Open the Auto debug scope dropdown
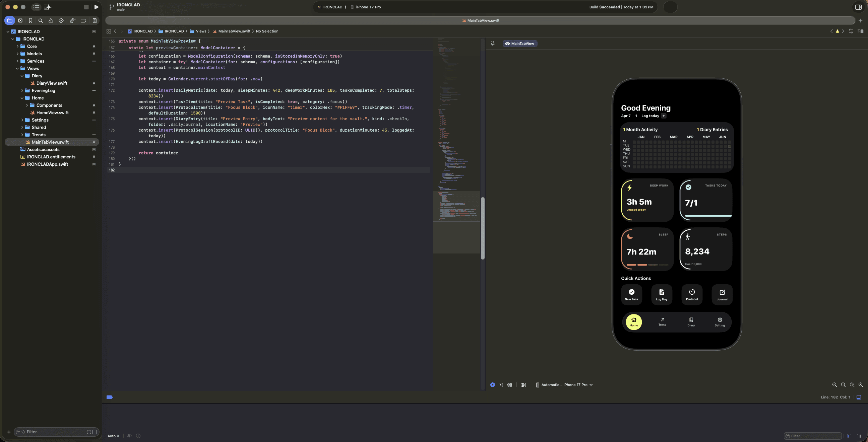Image resolution: width=868 pixels, height=442 pixels. click(x=113, y=436)
